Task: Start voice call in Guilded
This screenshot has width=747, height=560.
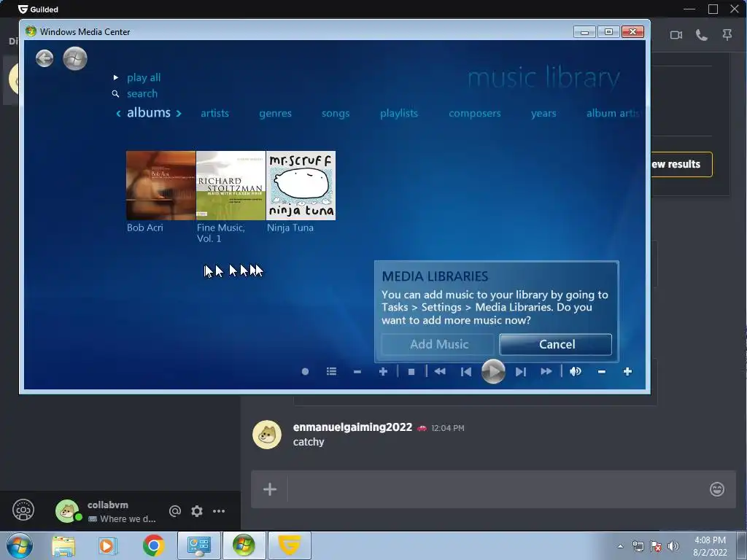Action: [x=701, y=35]
